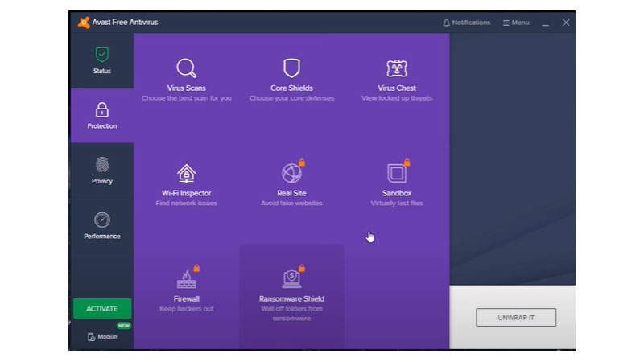Launch the Wi-Fi Inspector house icon
Viewport: 644px width, 362px height.
187,173
